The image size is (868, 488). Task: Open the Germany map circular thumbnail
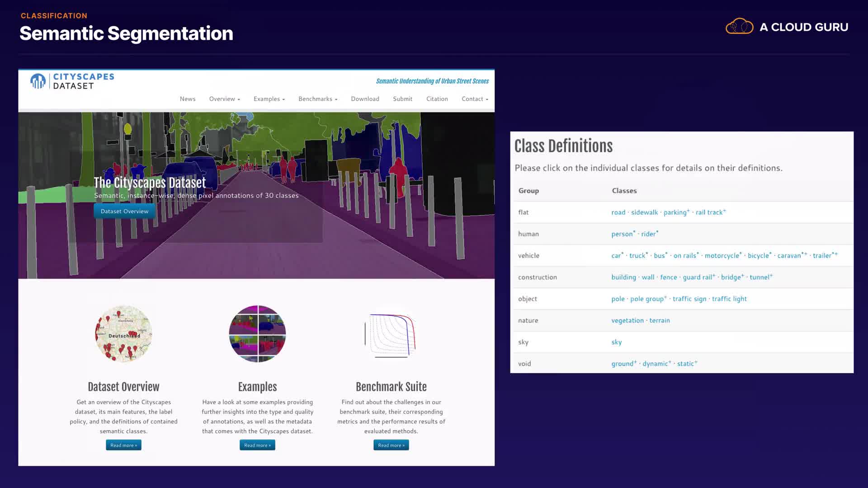(123, 334)
